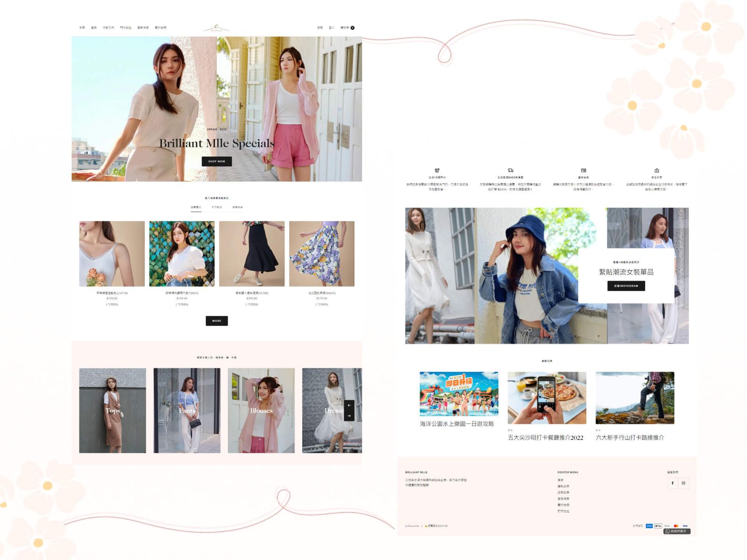The width and height of the screenshot is (747, 560).
Task: Click the Facebook icon in the footer
Action: [x=672, y=483]
